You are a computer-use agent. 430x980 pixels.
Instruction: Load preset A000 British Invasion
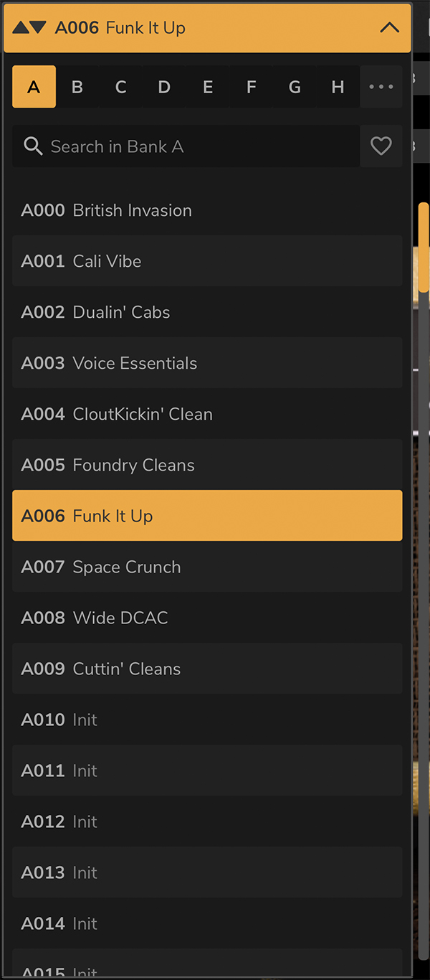click(207, 210)
